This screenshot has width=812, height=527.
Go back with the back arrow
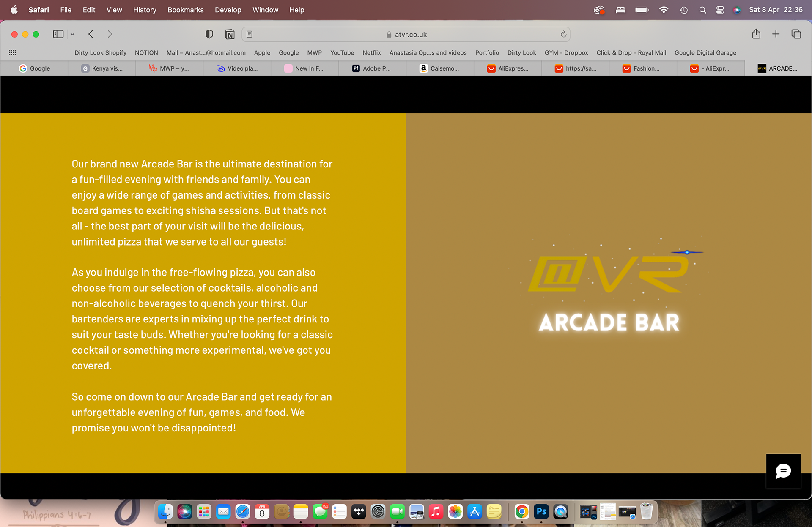[91, 34]
